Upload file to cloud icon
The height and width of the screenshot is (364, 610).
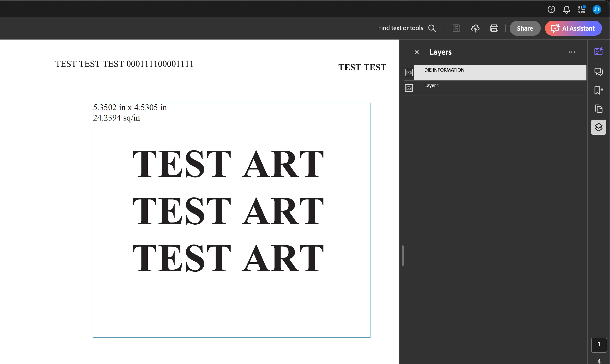tap(475, 28)
